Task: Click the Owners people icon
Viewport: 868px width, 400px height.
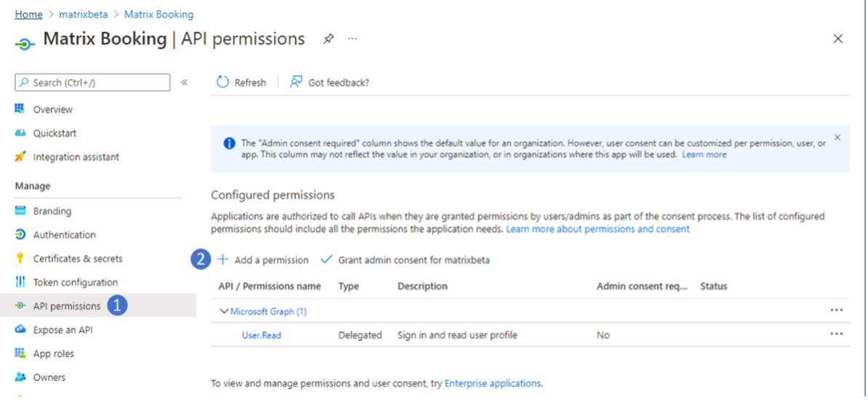Action: (20, 377)
